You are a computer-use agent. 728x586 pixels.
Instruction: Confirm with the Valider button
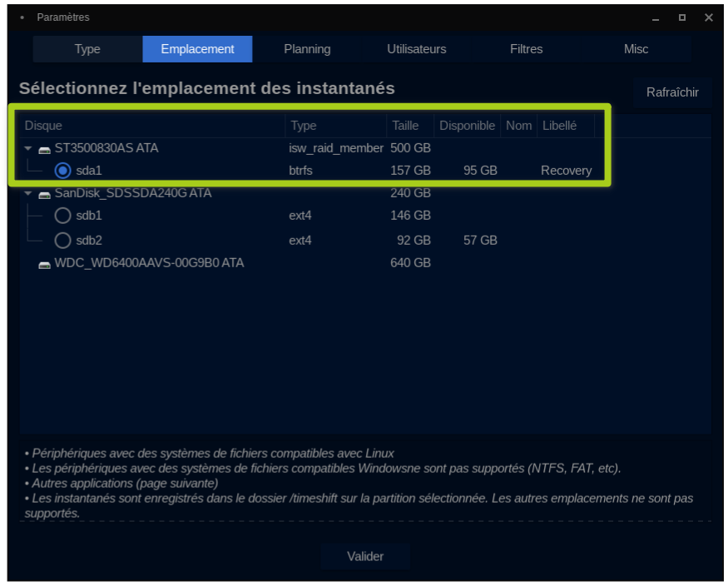(365, 556)
